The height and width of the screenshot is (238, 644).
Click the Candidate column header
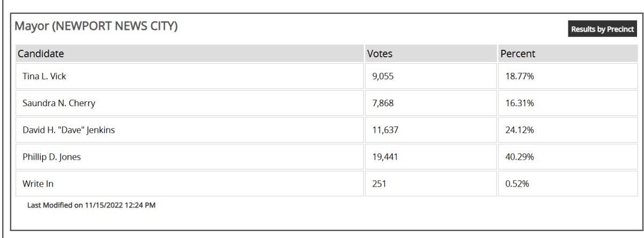pyautogui.click(x=189, y=54)
